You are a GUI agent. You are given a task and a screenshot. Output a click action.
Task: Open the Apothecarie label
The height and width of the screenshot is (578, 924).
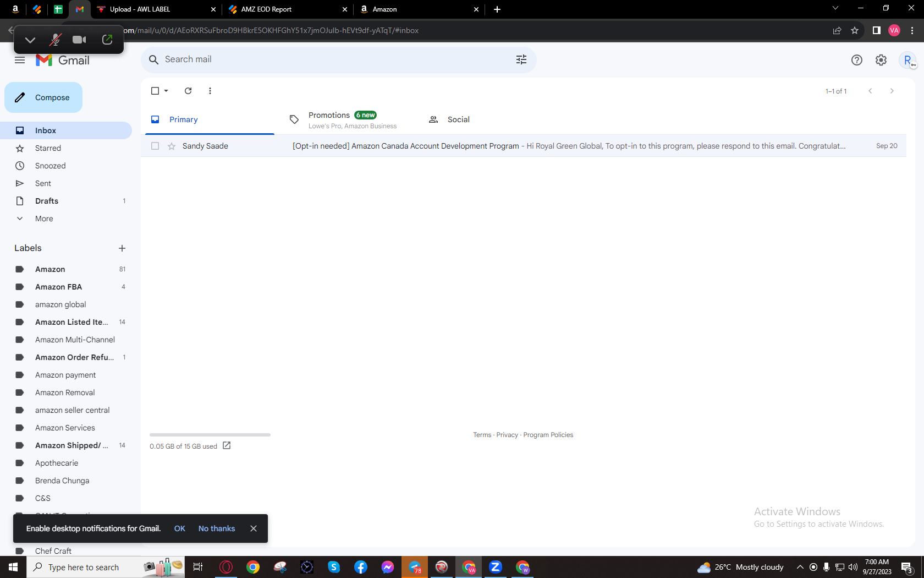pos(66,463)
